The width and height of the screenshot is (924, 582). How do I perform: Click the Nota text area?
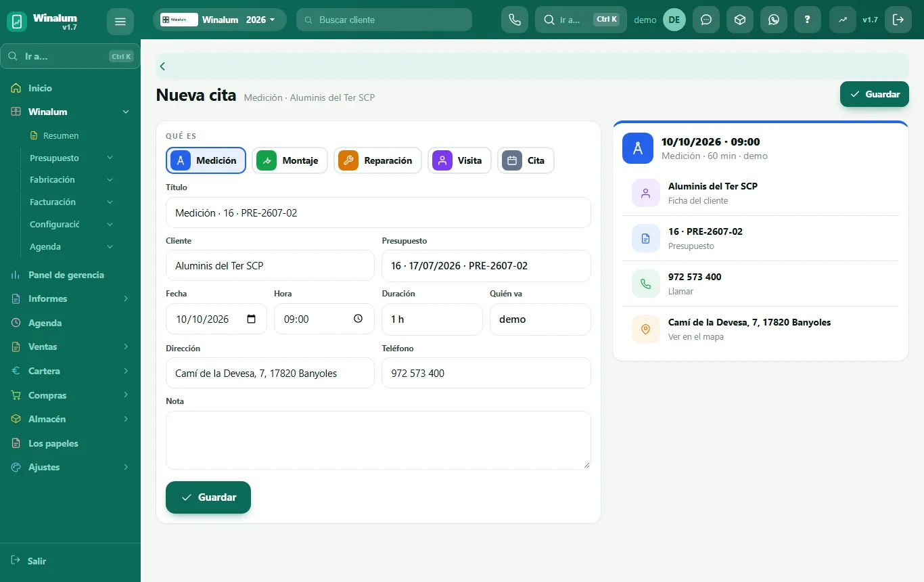tap(378, 440)
